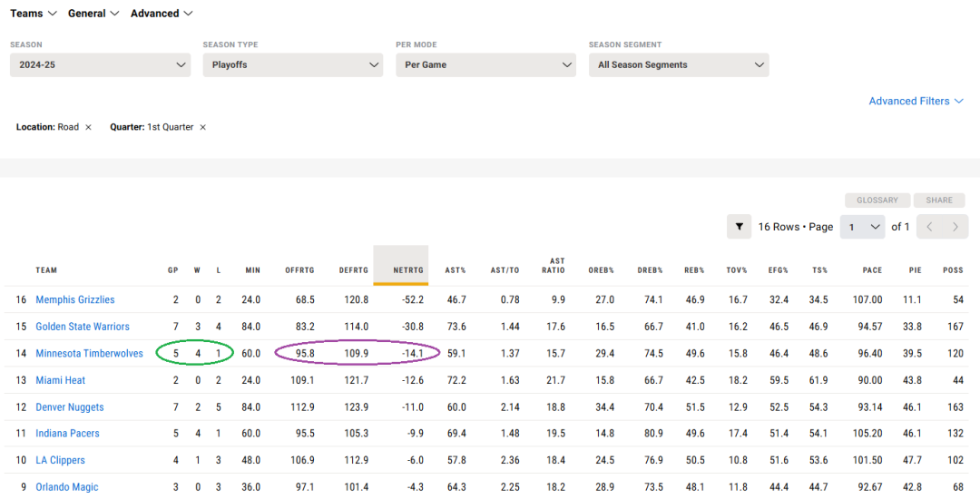Open the Season 2024-25 dropdown
980x499 pixels.
[100, 65]
